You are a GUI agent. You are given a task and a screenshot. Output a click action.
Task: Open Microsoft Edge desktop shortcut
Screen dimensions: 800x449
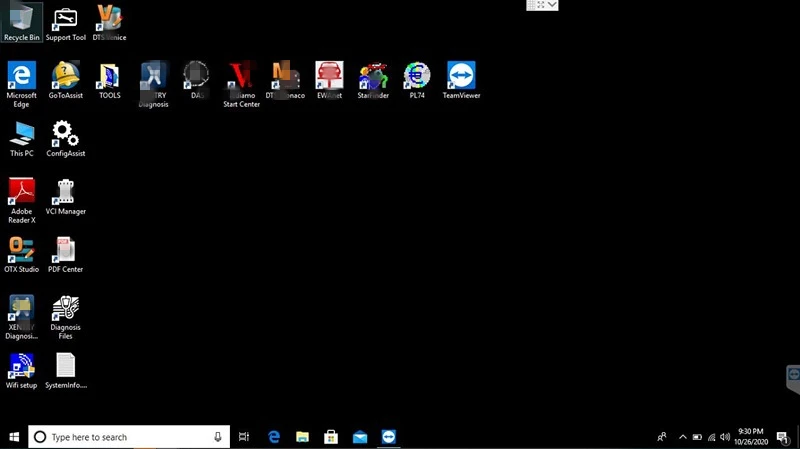21,84
